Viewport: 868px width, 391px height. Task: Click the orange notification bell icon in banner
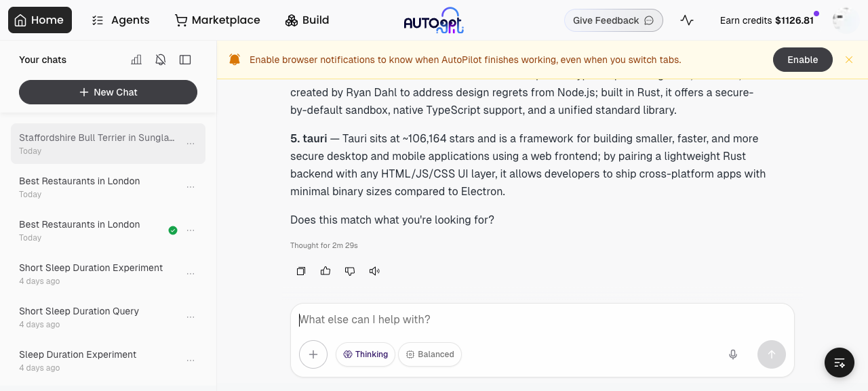pos(235,60)
